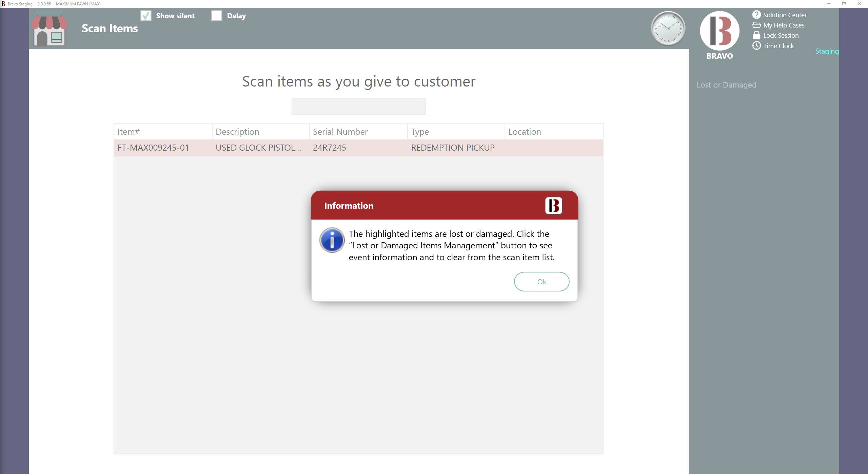Click the Bravo logo in dialog header
Image resolution: width=868 pixels, height=474 pixels.
pos(553,206)
